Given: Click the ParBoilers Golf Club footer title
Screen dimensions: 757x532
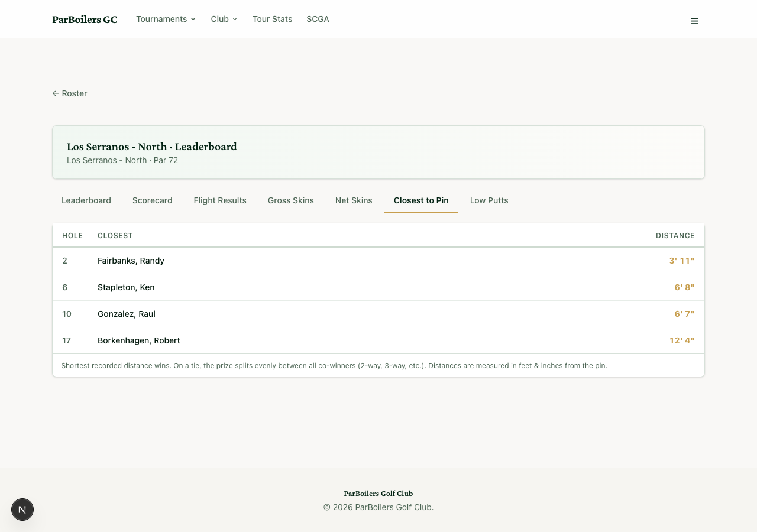Looking at the screenshot, I should pos(378,494).
